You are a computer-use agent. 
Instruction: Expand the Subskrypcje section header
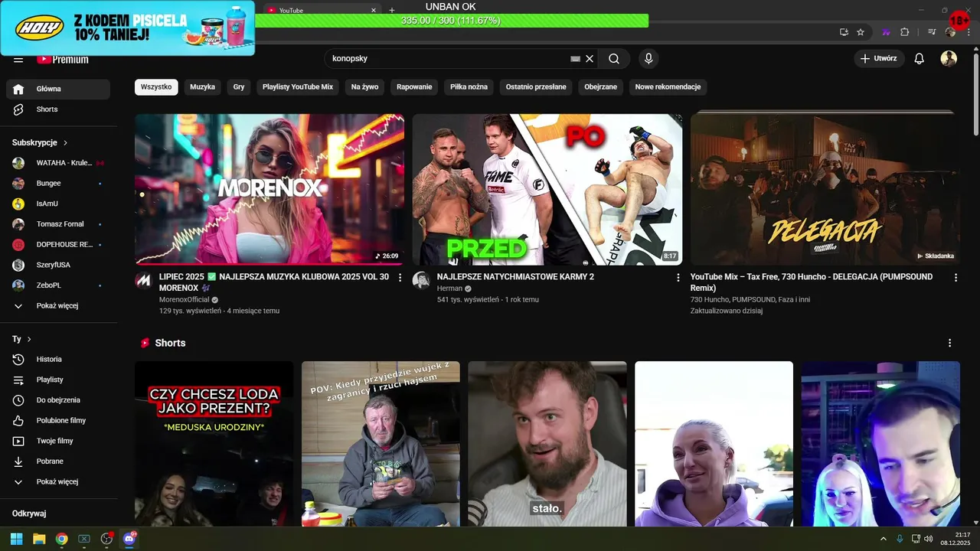tap(41, 142)
